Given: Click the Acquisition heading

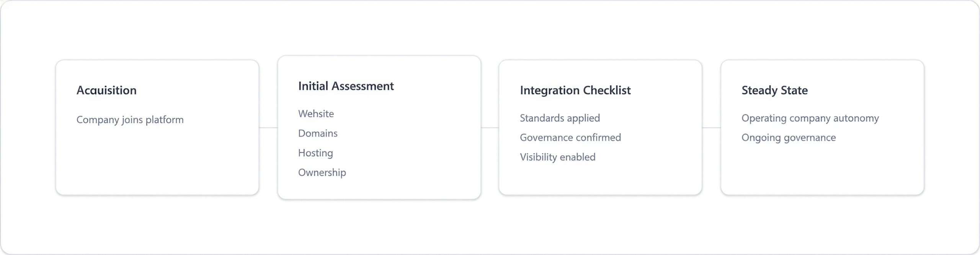Looking at the screenshot, I should [x=106, y=90].
